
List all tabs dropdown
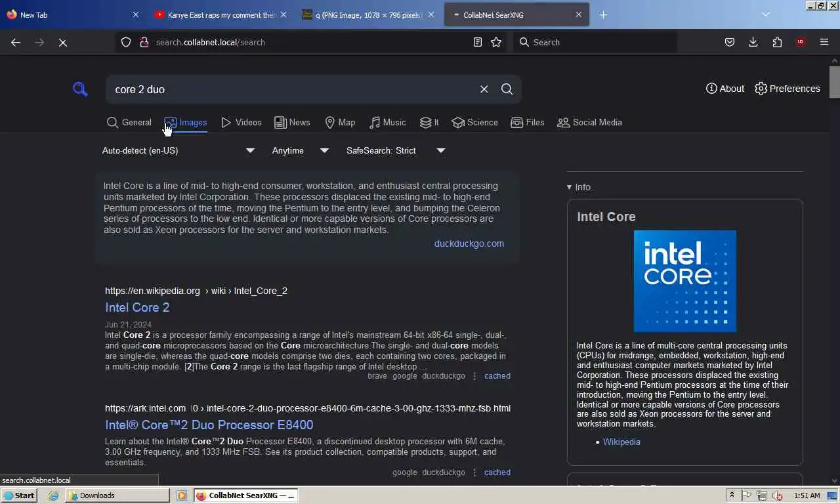point(765,14)
